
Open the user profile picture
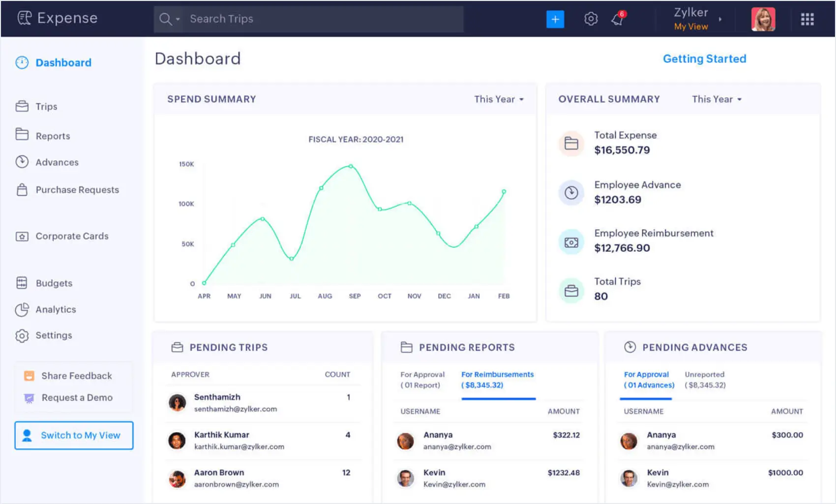tap(763, 19)
